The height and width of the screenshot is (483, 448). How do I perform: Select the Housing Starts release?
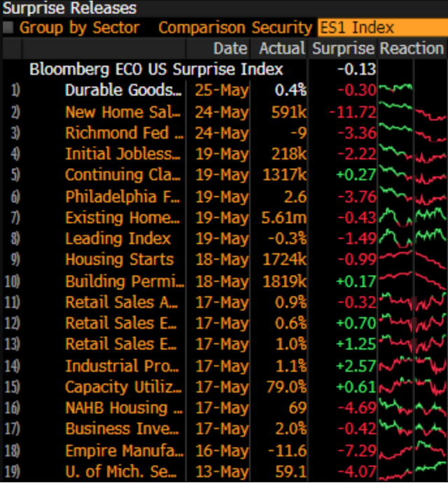119,260
